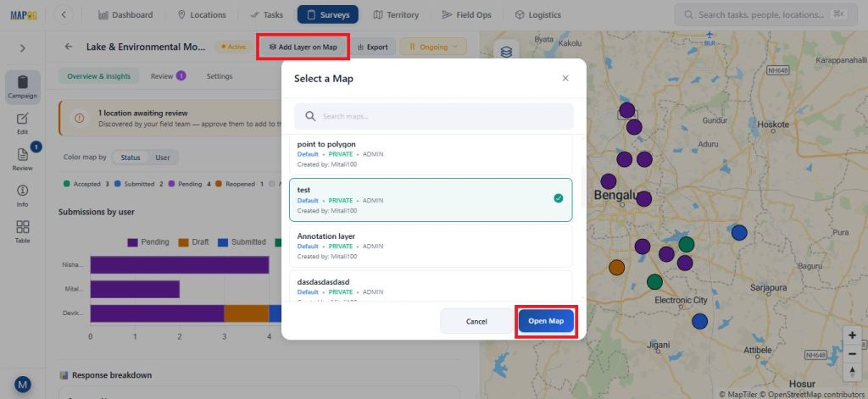The image size is (868, 399).
Task: Click the Accepted green legend dot
Action: click(66, 184)
